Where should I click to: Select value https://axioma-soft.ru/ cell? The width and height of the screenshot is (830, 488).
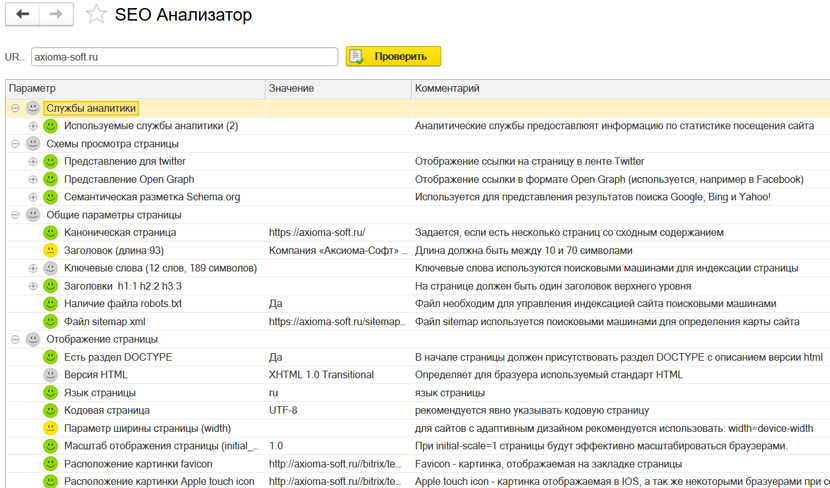click(317, 232)
